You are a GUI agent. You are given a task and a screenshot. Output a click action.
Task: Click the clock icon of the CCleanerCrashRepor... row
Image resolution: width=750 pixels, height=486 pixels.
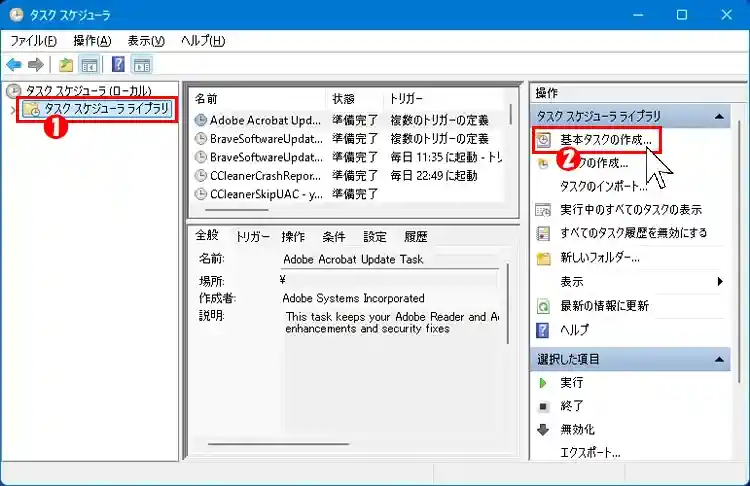(201, 176)
